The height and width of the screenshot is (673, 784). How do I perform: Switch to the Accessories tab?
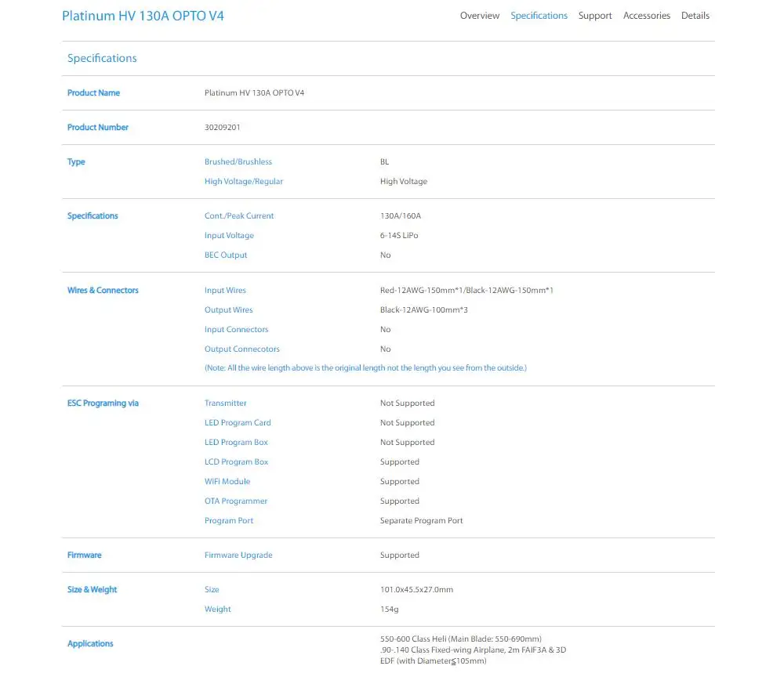coord(647,16)
